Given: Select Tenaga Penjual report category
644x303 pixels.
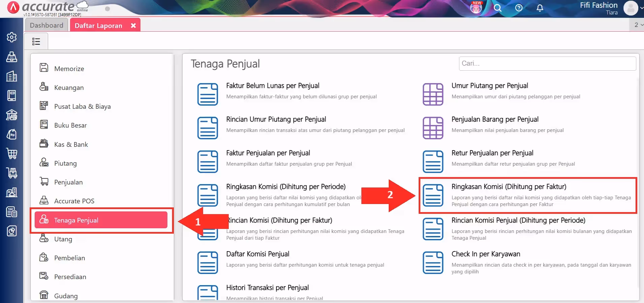Looking at the screenshot, I should click(x=101, y=220).
